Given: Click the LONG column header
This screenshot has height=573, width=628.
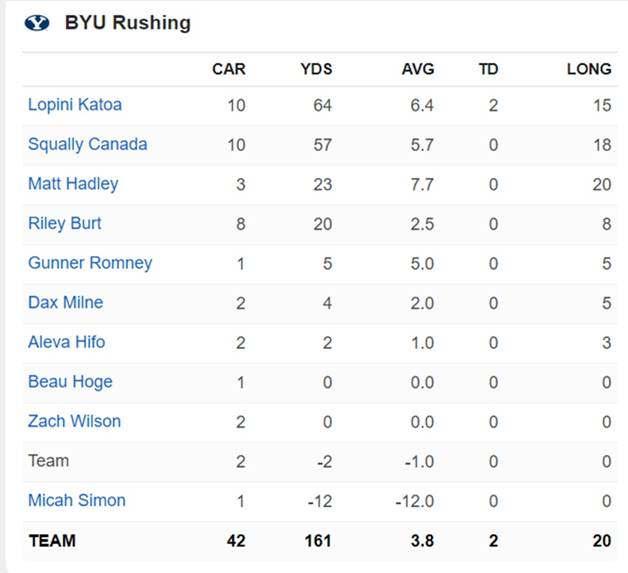Looking at the screenshot, I should click(589, 69).
